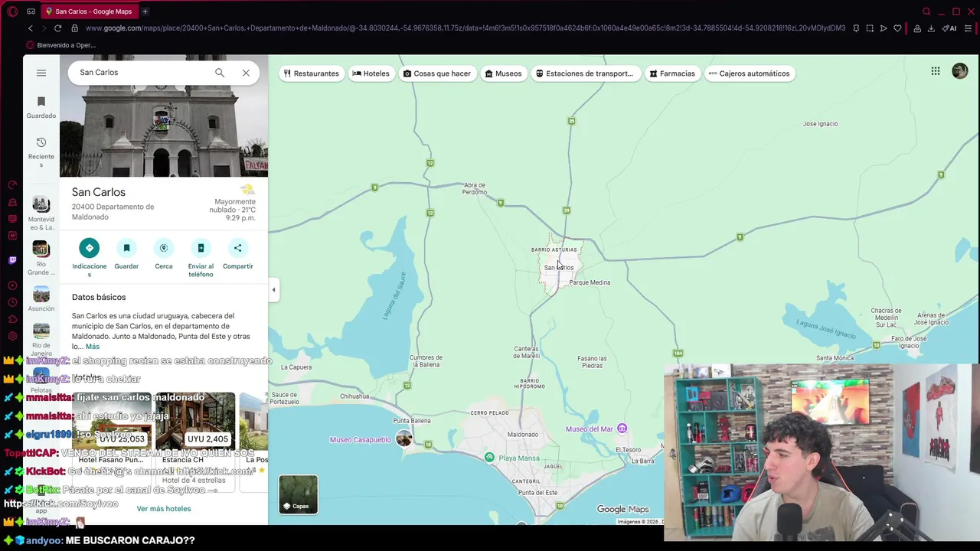Open the Opera AI assistant button
The image size is (980, 551).
pyautogui.click(x=949, y=28)
